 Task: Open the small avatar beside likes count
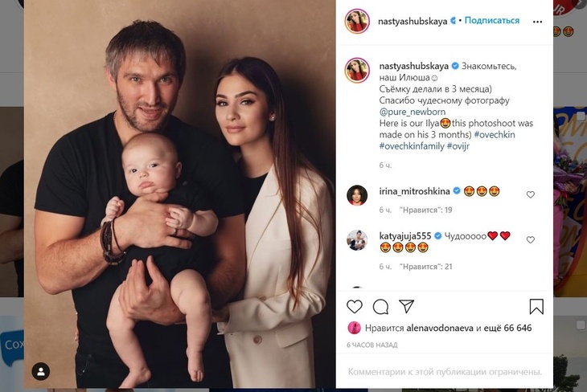click(x=353, y=328)
